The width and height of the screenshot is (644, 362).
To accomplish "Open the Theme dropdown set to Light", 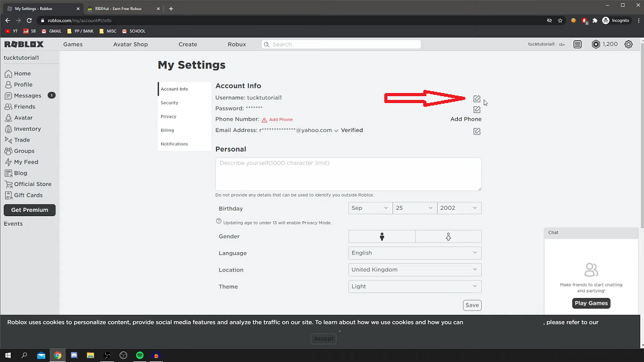I will click(415, 287).
